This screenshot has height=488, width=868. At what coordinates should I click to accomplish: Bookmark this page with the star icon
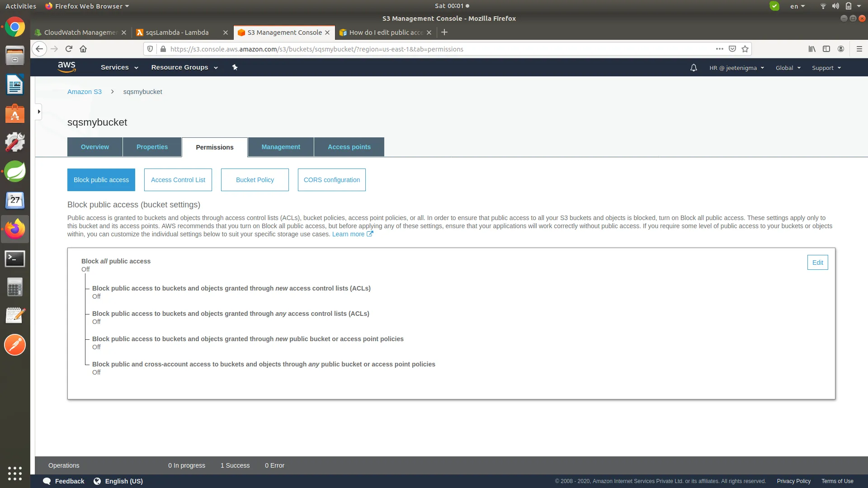745,49
